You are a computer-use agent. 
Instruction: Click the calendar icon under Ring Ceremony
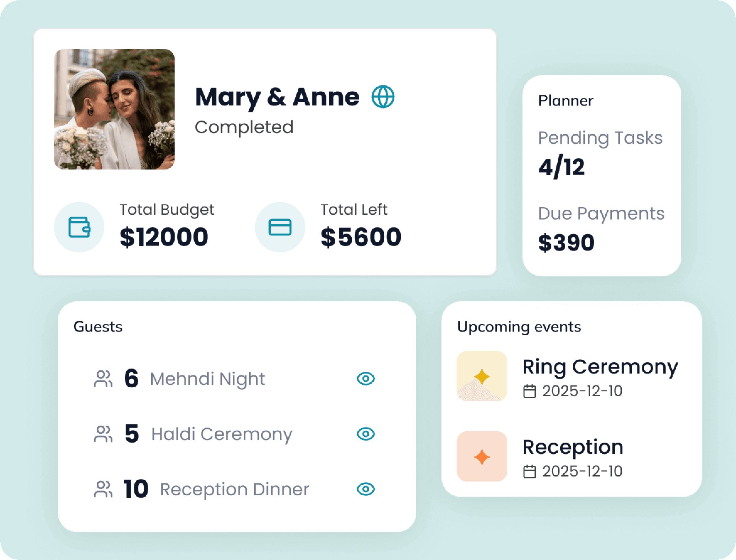tap(530, 391)
